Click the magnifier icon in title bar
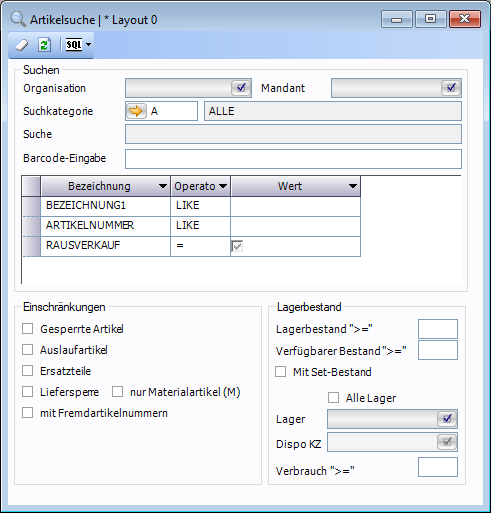The width and height of the screenshot is (491, 513). pyautogui.click(x=18, y=19)
